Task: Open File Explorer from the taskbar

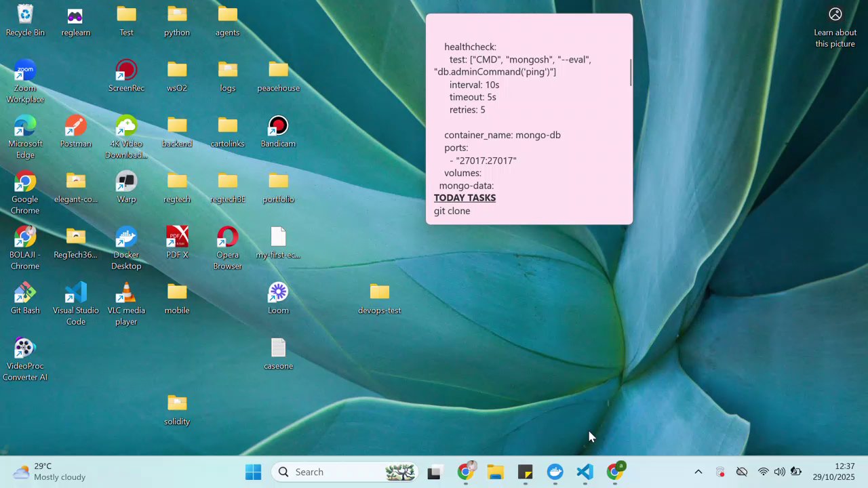Action: coord(495,472)
